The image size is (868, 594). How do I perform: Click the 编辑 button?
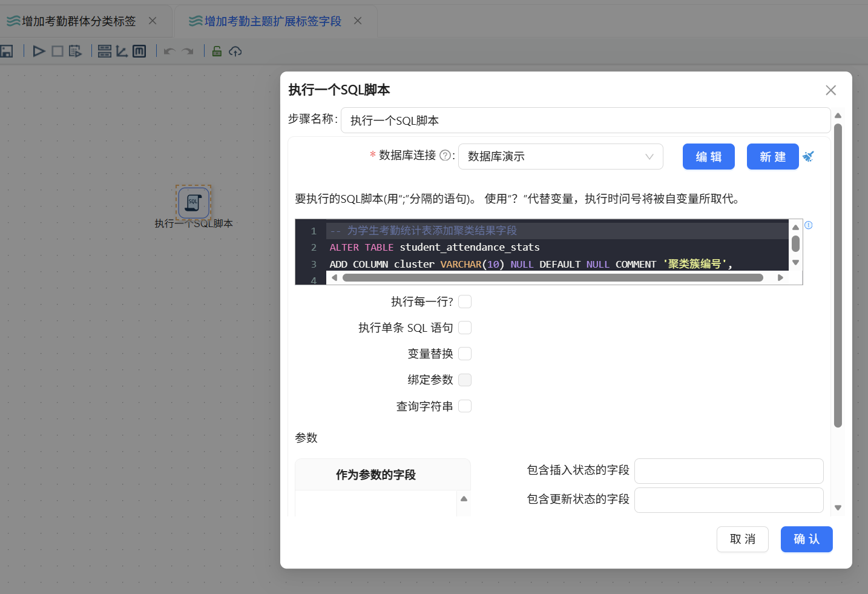(709, 157)
